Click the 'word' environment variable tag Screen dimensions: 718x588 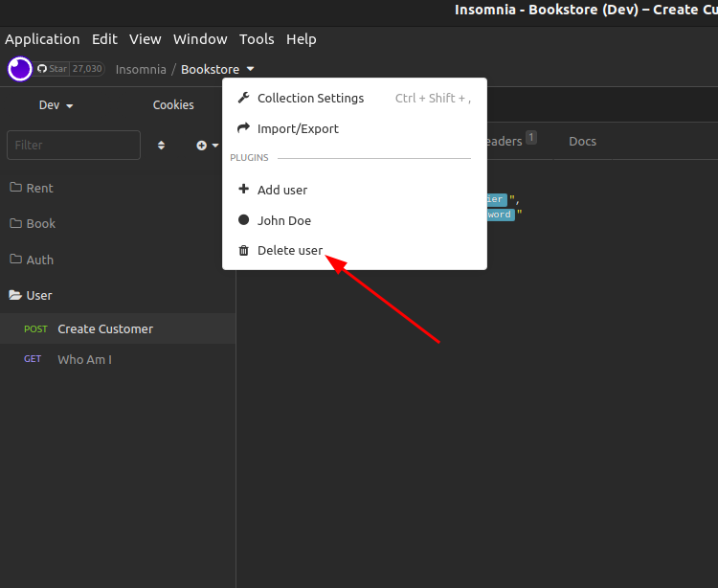click(x=501, y=215)
